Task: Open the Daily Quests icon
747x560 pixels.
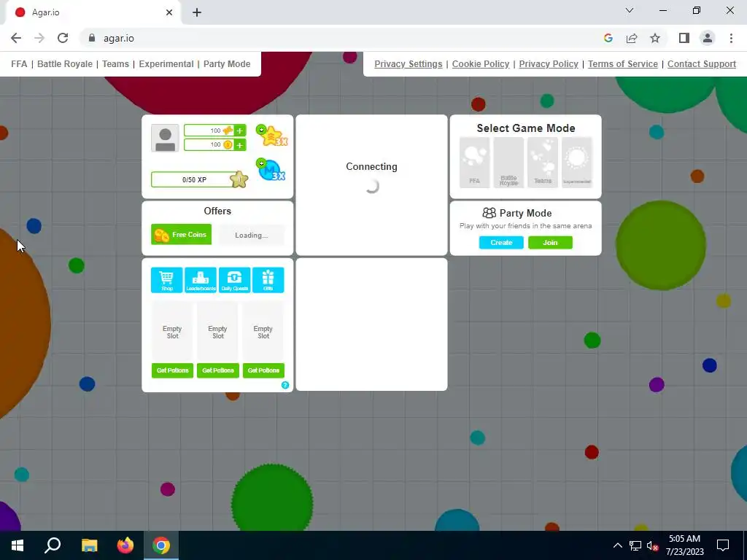Action: pyautogui.click(x=234, y=280)
